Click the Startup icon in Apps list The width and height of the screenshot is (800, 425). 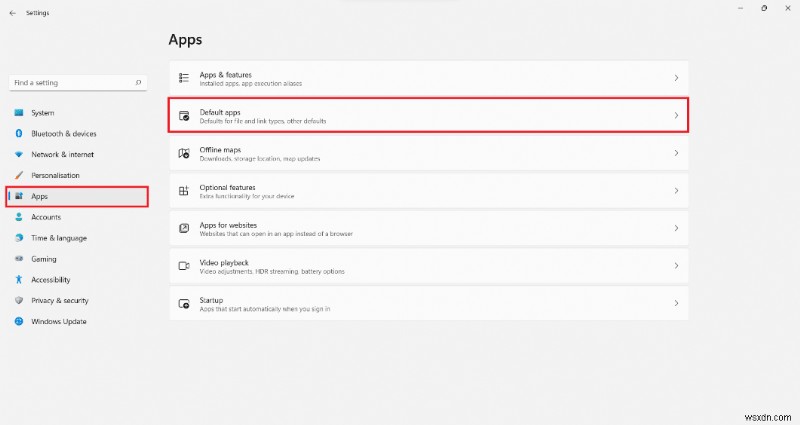coord(183,303)
